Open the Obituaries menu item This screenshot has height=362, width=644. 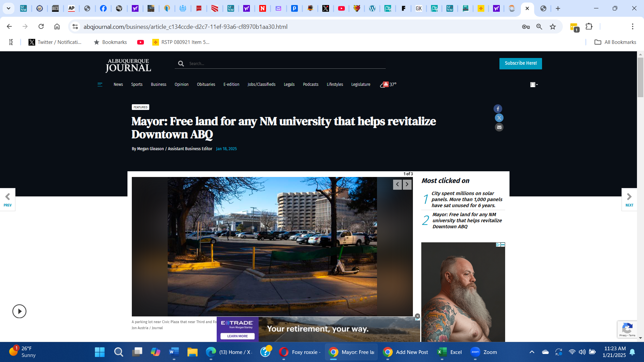[206, 84]
